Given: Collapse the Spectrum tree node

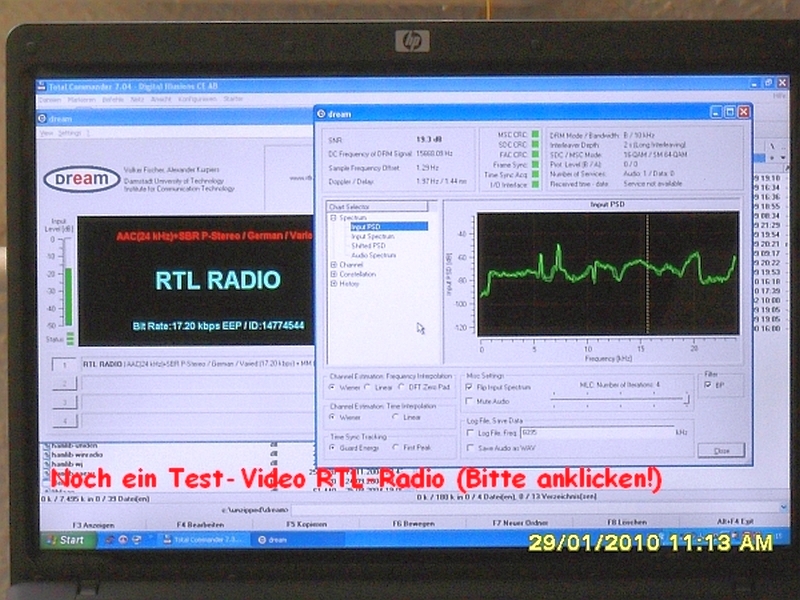Looking at the screenshot, I should click(334, 218).
